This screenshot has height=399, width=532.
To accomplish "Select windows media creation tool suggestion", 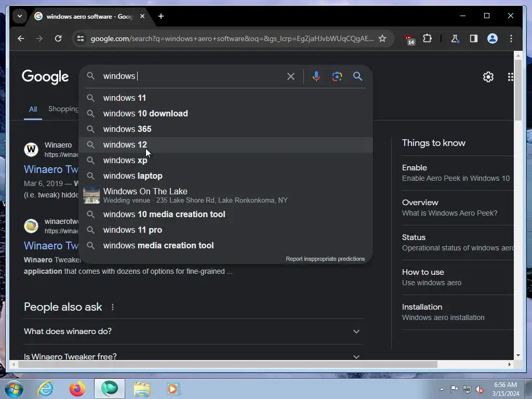I will (225, 246).
